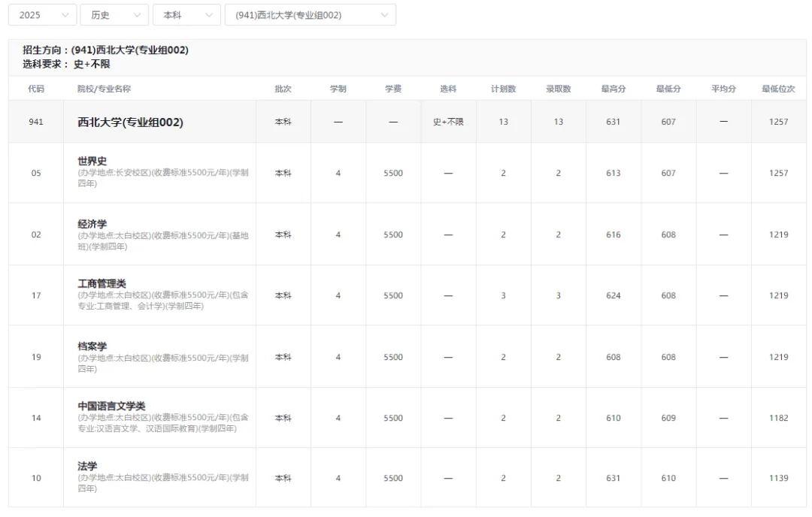Click the 代码 column header
812x517 pixels.
coord(36,89)
